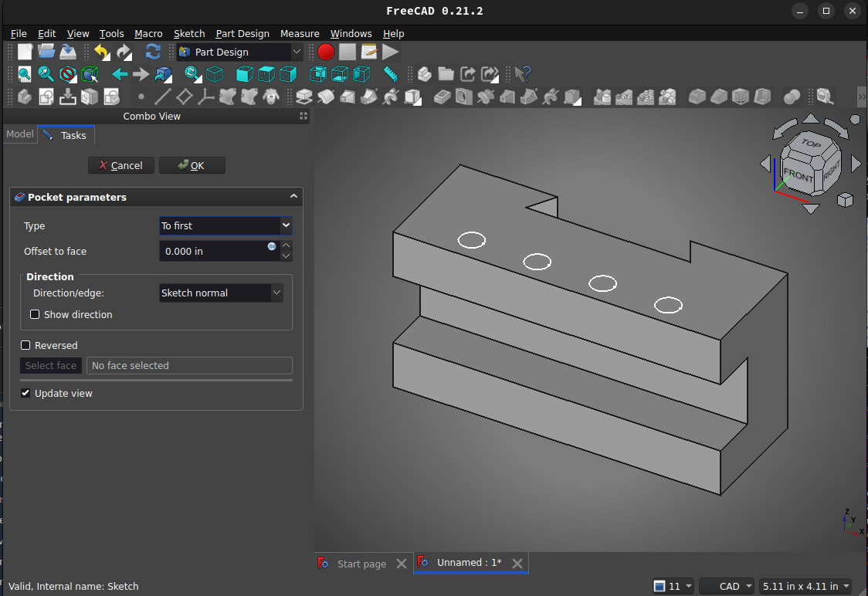Open the Part Design menu

242,34
